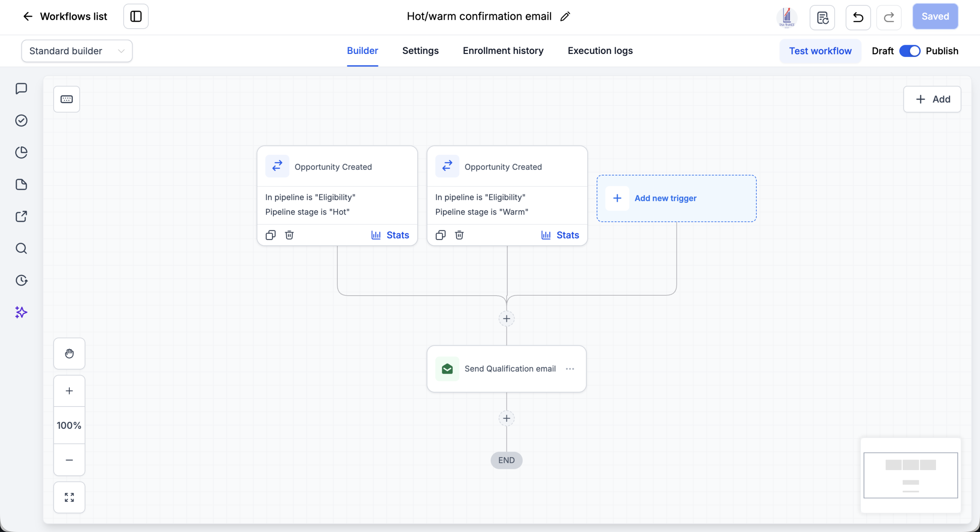Open the pie chart sidebar icon
This screenshot has height=532, width=980.
21,153
